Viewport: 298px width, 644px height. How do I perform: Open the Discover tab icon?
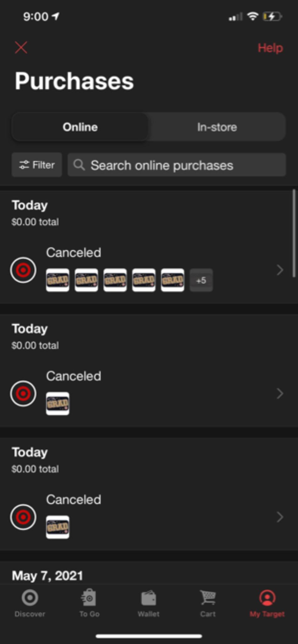[x=30, y=597]
